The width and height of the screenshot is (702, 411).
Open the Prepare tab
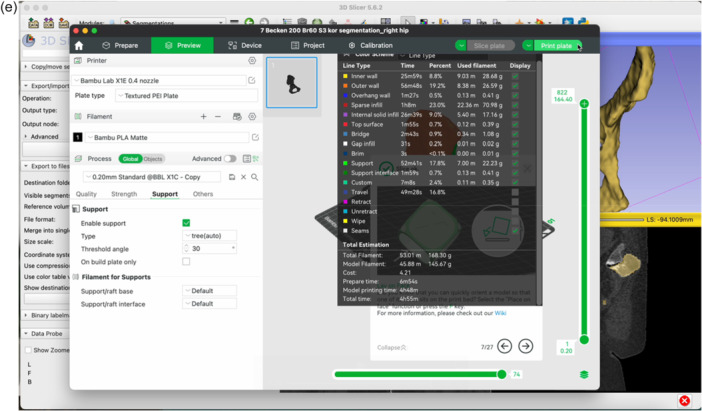click(x=120, y=46)
